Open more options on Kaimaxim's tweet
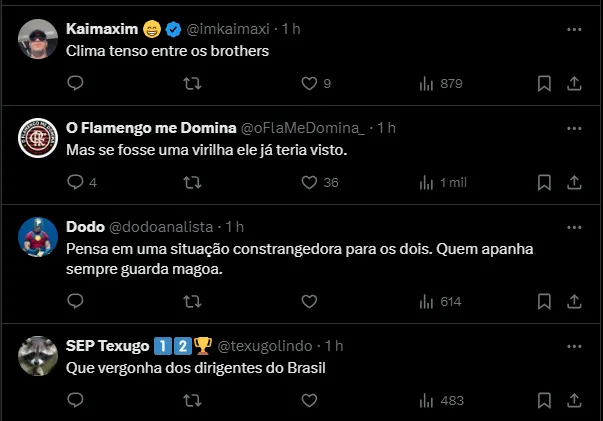Screen dimensions: 603x421 coord(574,30)
